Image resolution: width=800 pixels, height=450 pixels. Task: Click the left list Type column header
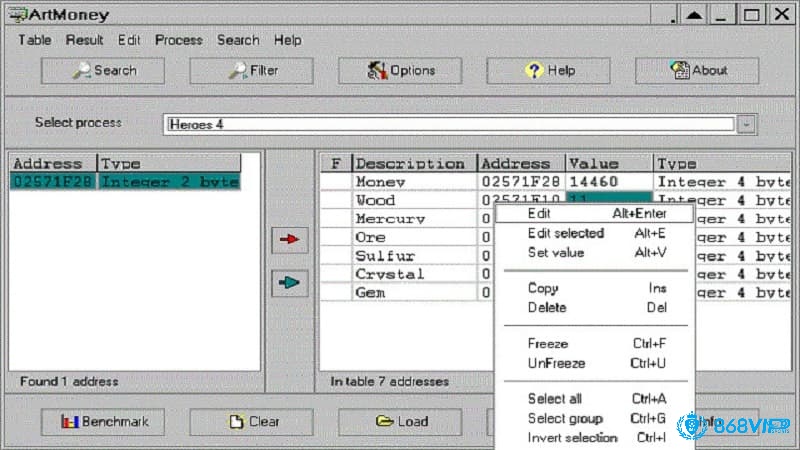pyautogui.click(x=169, y=164)
